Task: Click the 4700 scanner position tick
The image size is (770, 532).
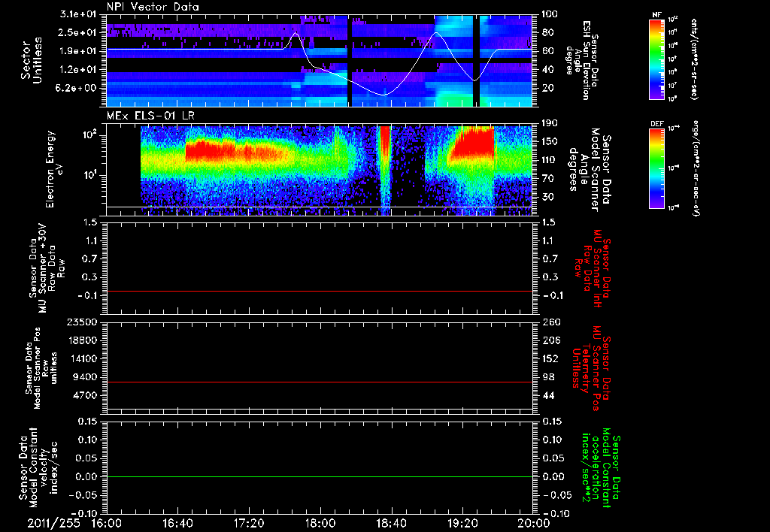Action: (x=84, y=395)
